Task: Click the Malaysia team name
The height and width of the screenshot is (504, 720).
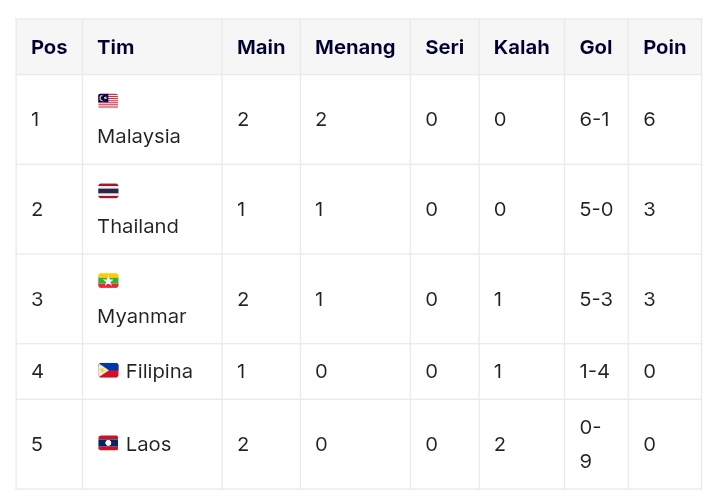Action: point(139,137)
